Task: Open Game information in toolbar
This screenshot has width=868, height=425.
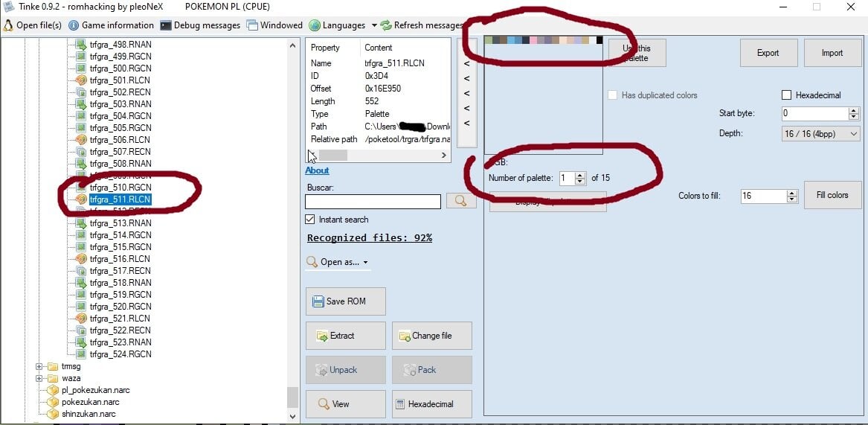Action: [x=111, y=25]
